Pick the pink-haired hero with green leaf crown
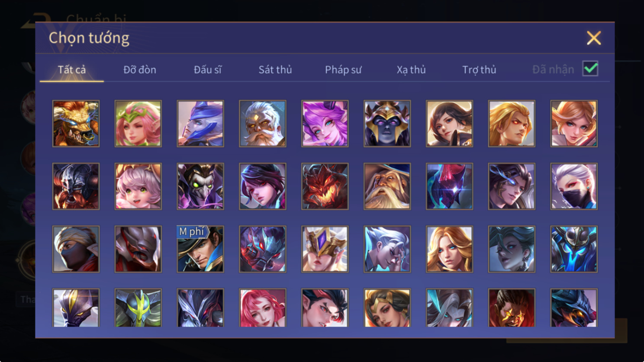 pos(138,124)
